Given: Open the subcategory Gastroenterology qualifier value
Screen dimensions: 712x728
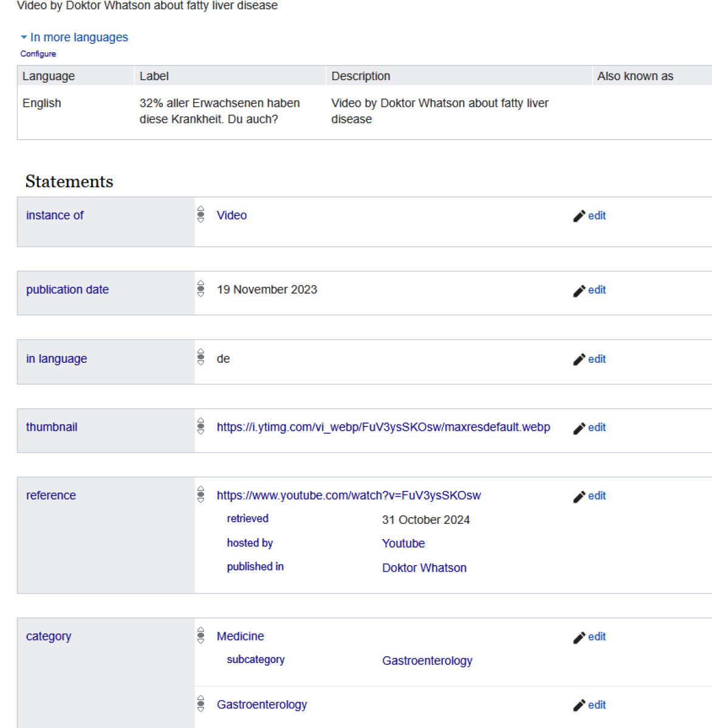Looking at the screenshot, I should [426, 661].
